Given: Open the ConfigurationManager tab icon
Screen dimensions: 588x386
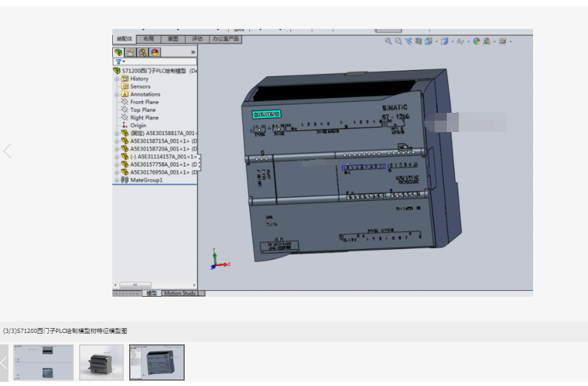Looking at the screenshot, I should (x=142, y=52).
